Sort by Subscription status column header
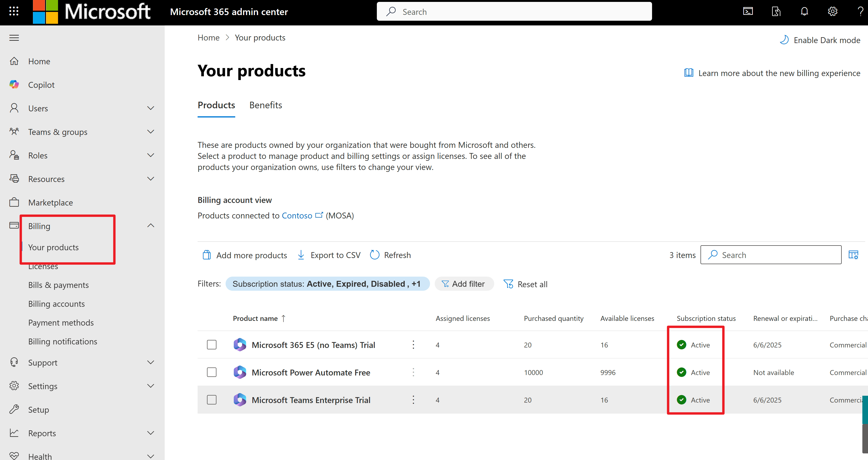 [x=706, y=318]
